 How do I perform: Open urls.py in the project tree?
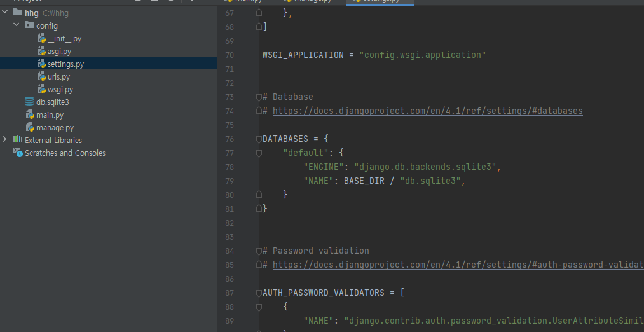pyautogui.click(x=58, y=77)
